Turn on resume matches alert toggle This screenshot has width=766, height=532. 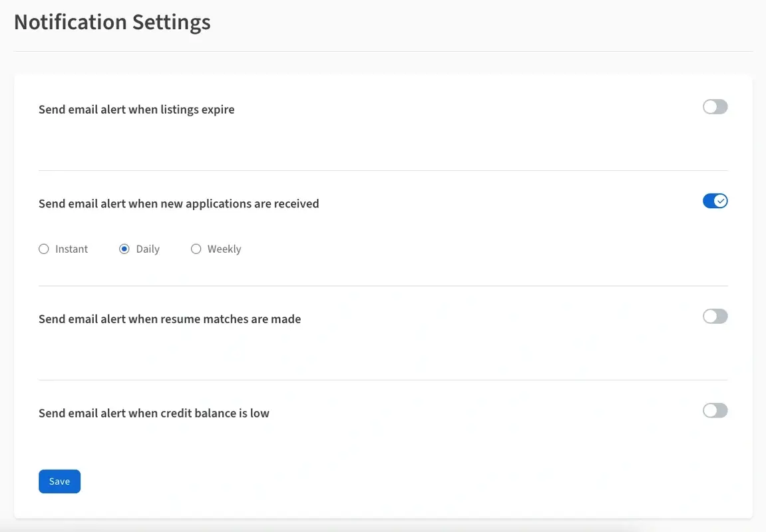(x=715, y=317)
